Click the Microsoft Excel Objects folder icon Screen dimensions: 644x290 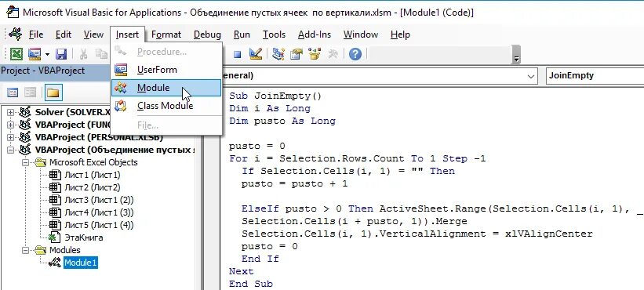click(x=41, y=162)
